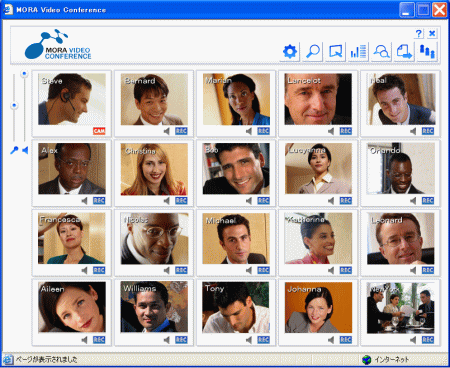Select the New York group video thumbnail
This screenshot has height=368, width=450.
[x=401, y=308]
